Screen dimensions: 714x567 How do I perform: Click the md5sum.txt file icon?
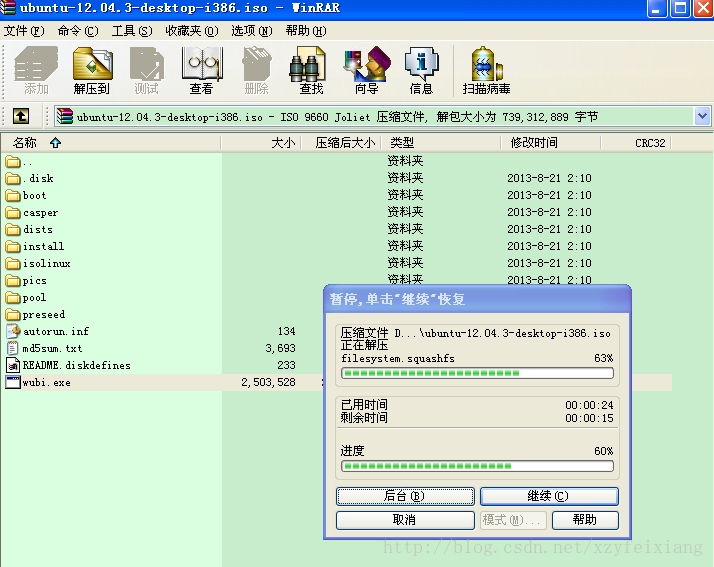13,348
